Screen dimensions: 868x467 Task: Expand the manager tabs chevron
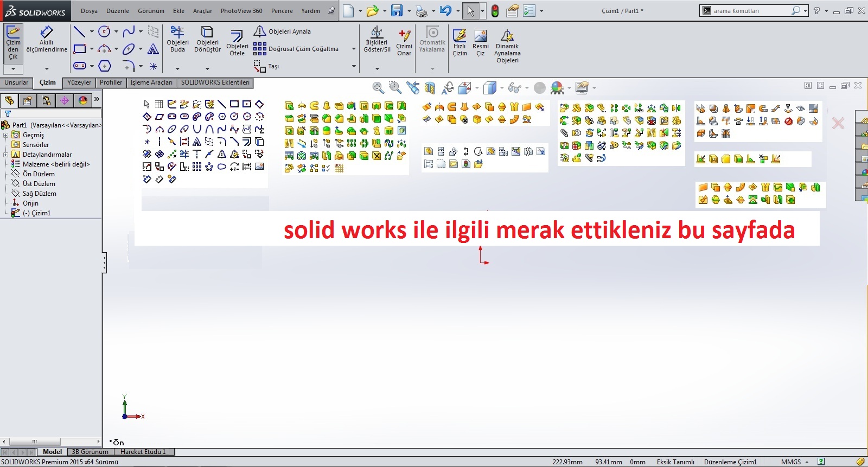97,99
